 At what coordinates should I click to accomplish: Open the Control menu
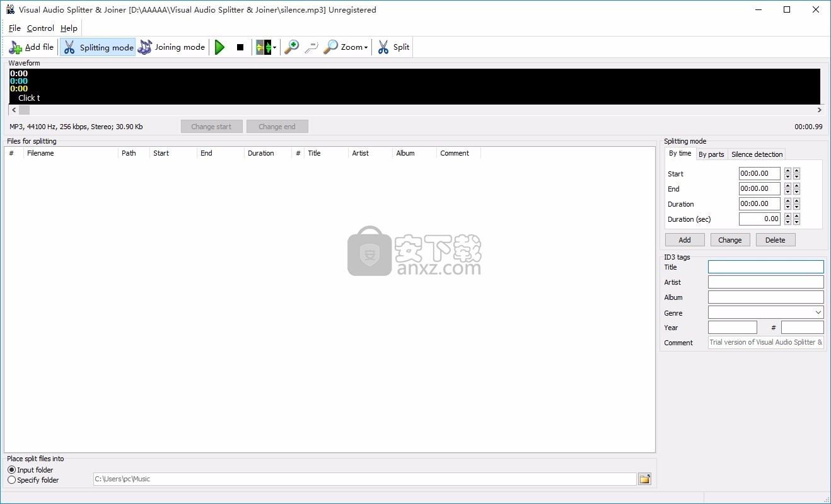[x=40, y=28]
